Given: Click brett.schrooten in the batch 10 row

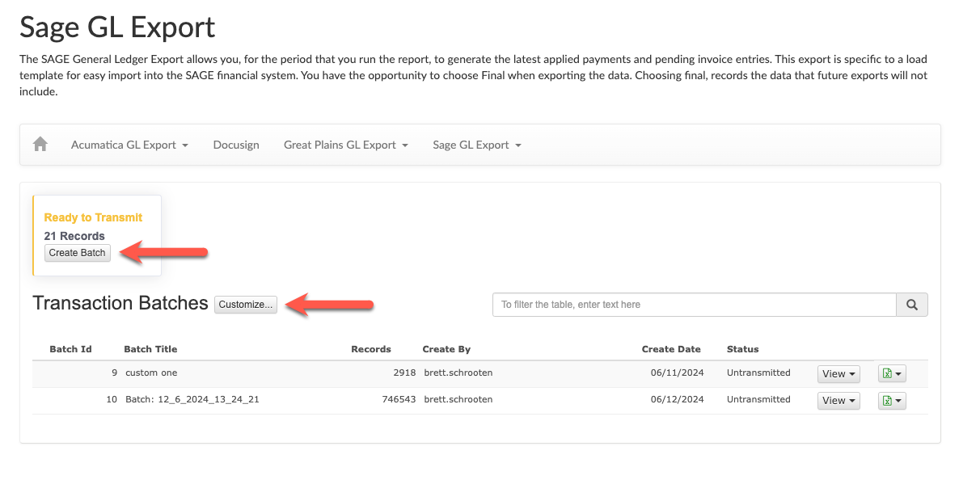Looking at the screenshot, I should point(458,399).
